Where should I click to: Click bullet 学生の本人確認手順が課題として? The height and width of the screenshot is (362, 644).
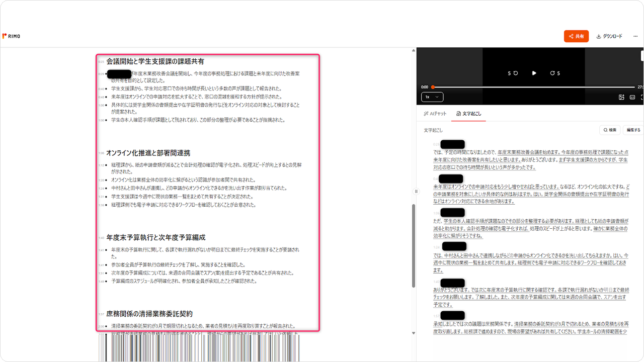coord(198,120)
